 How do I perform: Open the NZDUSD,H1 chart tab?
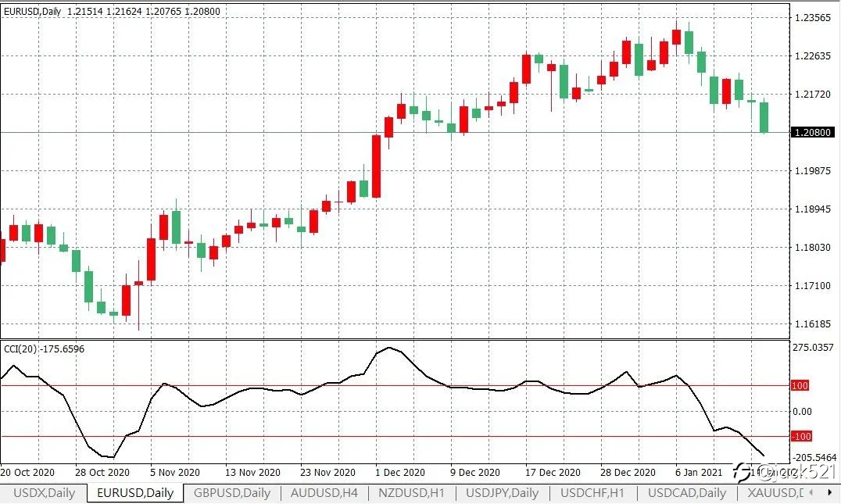(x=411, y=493)
